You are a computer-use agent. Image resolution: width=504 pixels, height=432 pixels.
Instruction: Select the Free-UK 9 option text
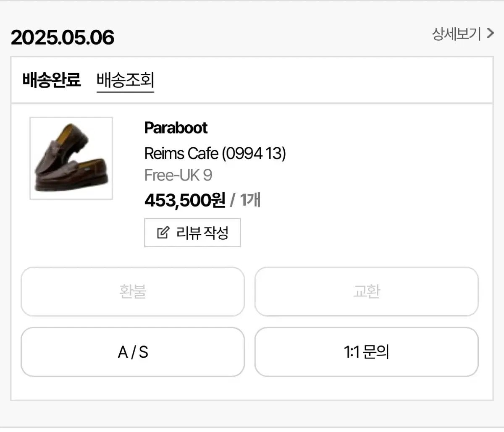178,175
